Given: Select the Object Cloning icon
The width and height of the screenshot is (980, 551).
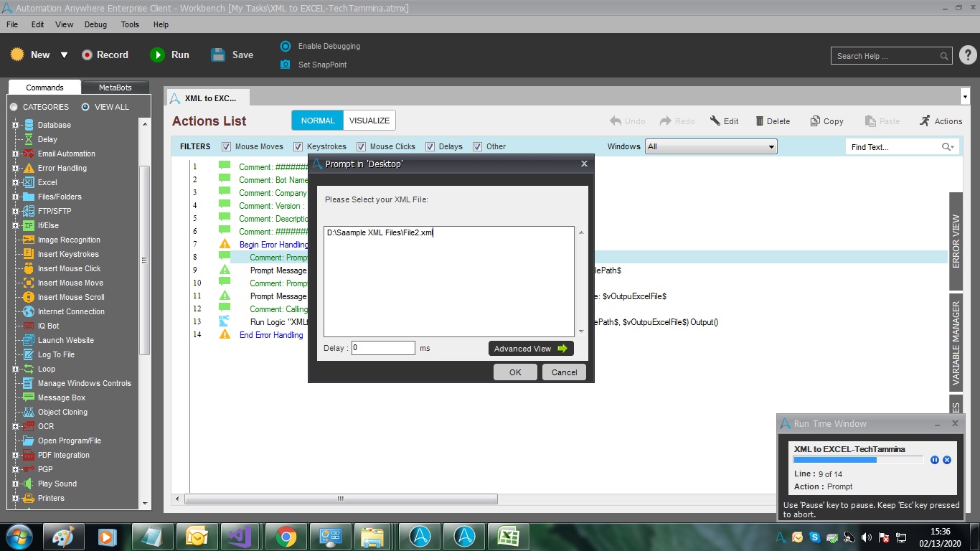Looking at the screenshot, I should pyautogui.click(x=29, y=412).
